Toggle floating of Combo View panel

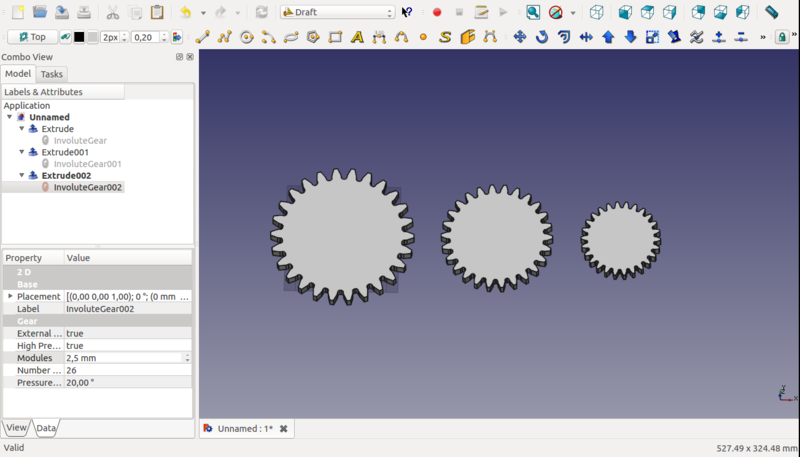tap(179, 57)
